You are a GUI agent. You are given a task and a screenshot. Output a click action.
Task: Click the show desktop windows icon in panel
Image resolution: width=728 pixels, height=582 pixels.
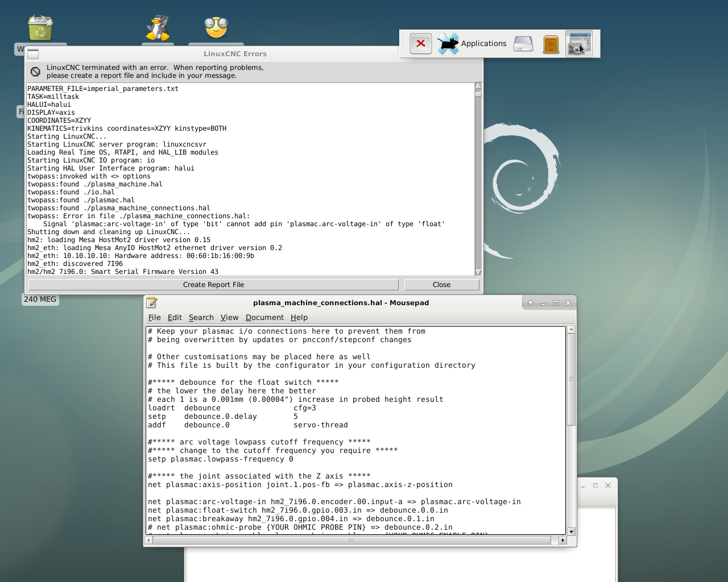pos(579,44)
